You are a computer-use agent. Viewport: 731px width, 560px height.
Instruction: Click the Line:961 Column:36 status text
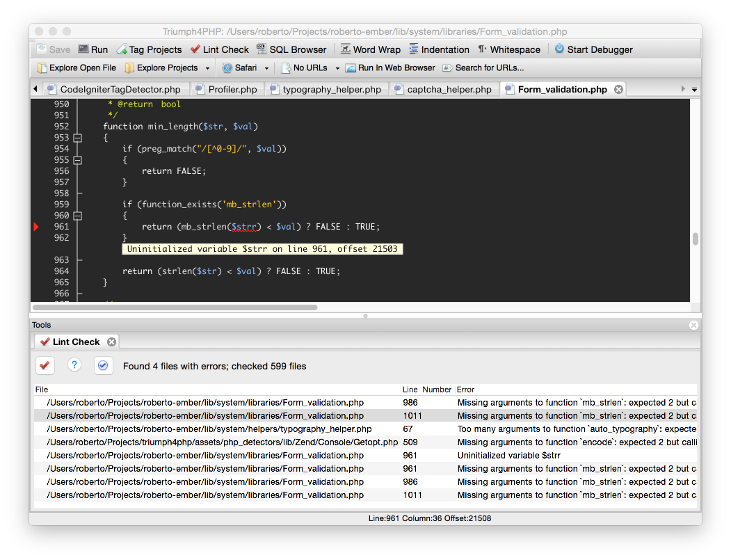click(429, 518)
